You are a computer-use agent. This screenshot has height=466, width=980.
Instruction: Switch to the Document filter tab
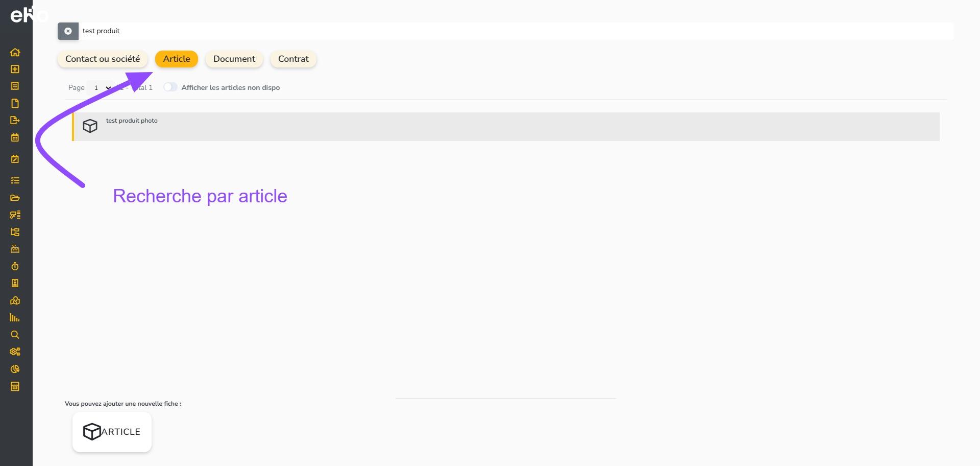click(x=234, y=59)
